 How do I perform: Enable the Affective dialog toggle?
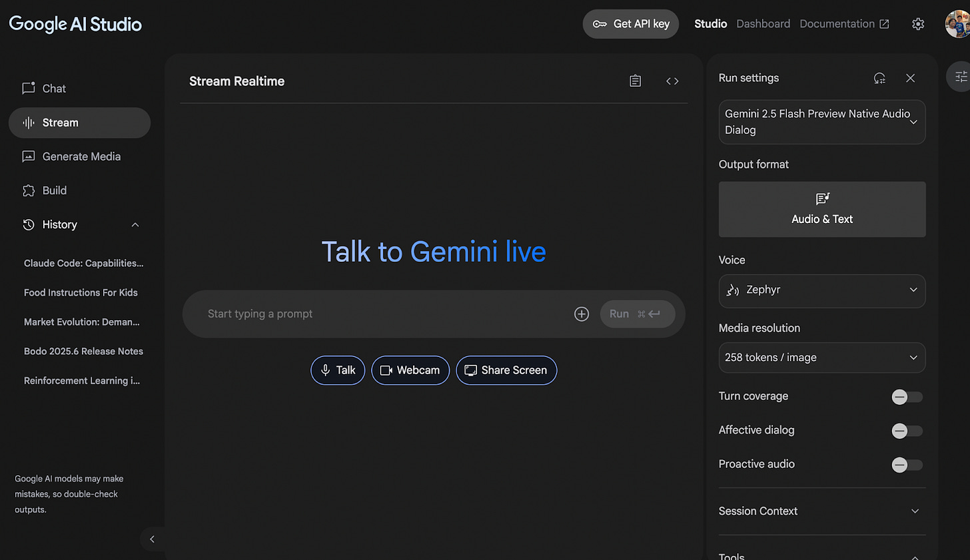click(907, 431)
